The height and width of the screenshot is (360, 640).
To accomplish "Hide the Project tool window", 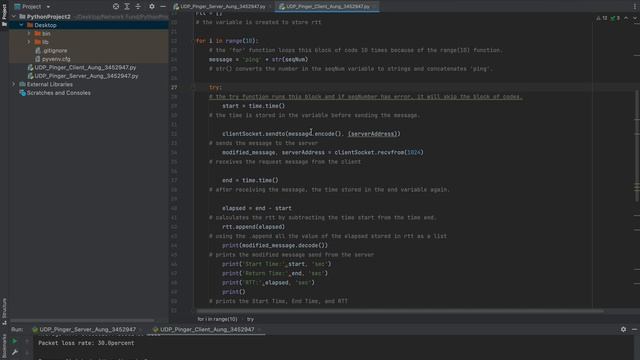I will click(x=163, y=7).
